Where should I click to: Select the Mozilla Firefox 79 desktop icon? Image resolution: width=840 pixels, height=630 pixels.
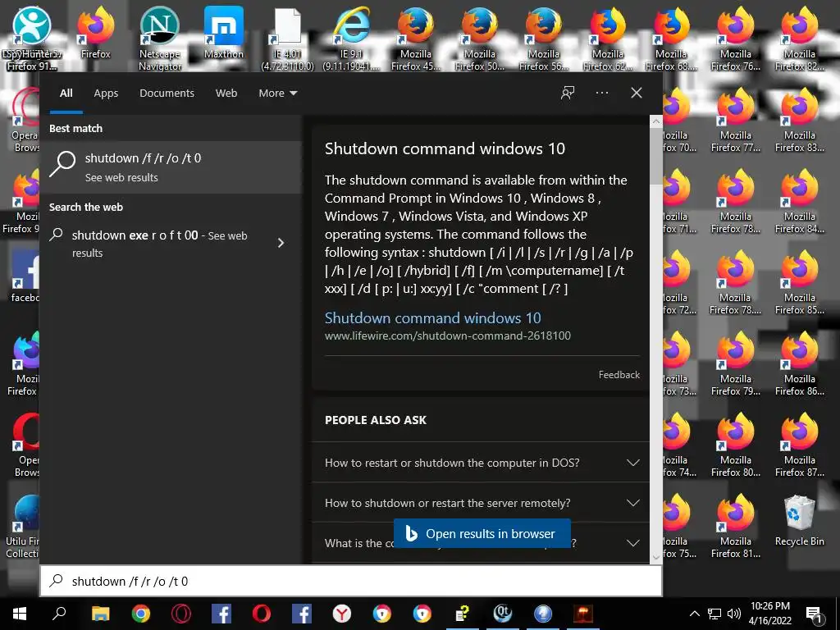736,364
